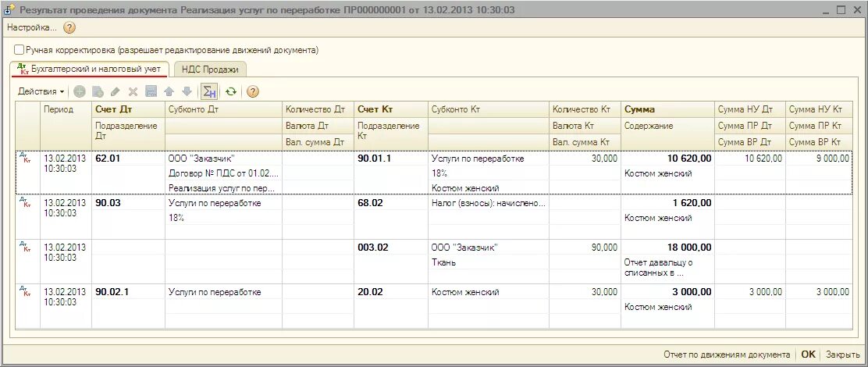Click the copy entry toolbar icon
Screen dimensions: 868x367
(x=98, y=91)
